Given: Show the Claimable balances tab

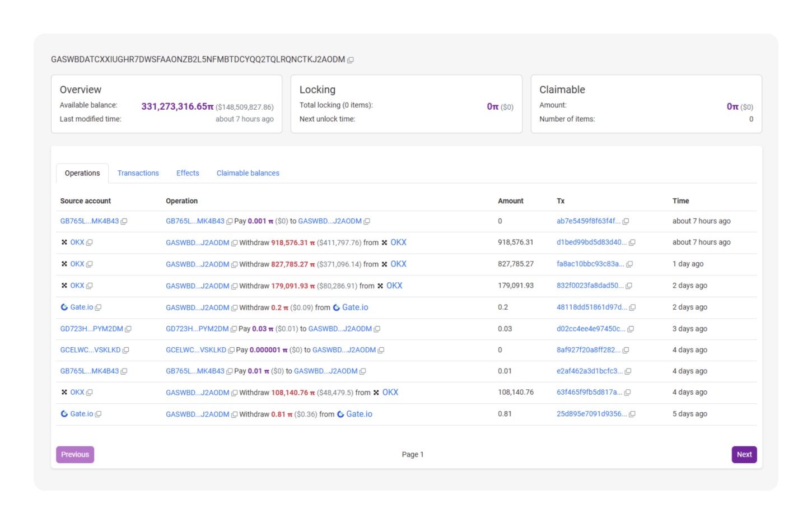Looking at the screenshot, I should coord(248,173).
